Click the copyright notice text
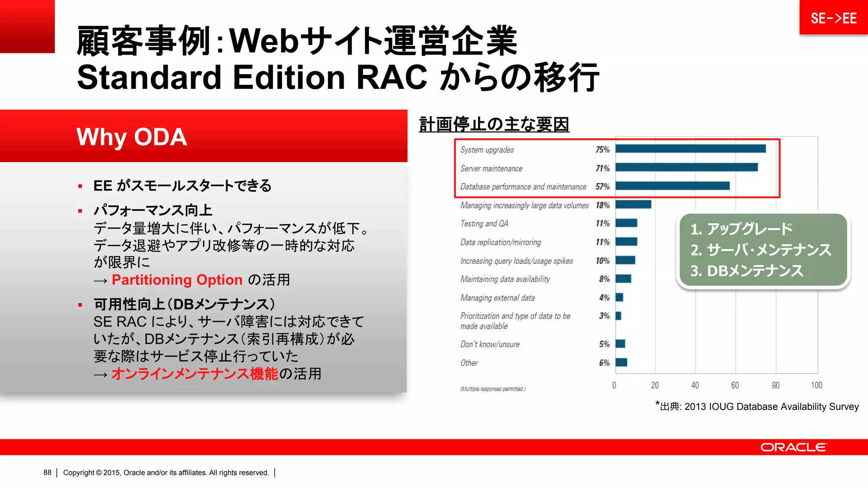Image resolution: width=868 pixels, height=488 pixels. 166,473
